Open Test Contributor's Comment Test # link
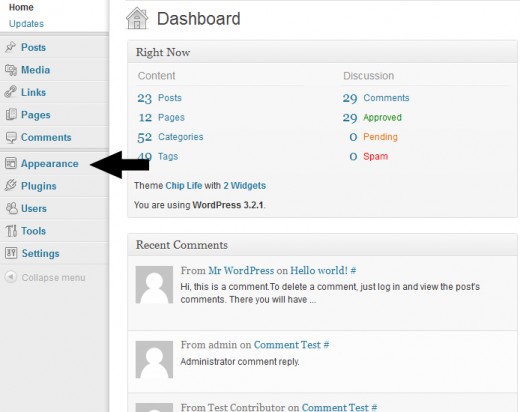Viewport: 520px width, 412px height. (339, 407)
